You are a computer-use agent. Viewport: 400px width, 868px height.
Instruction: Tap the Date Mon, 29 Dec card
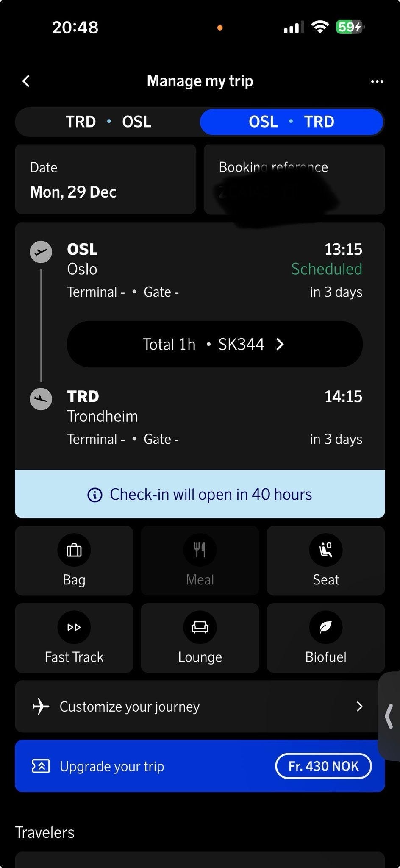pyautogui.click(x=106, y=179)
